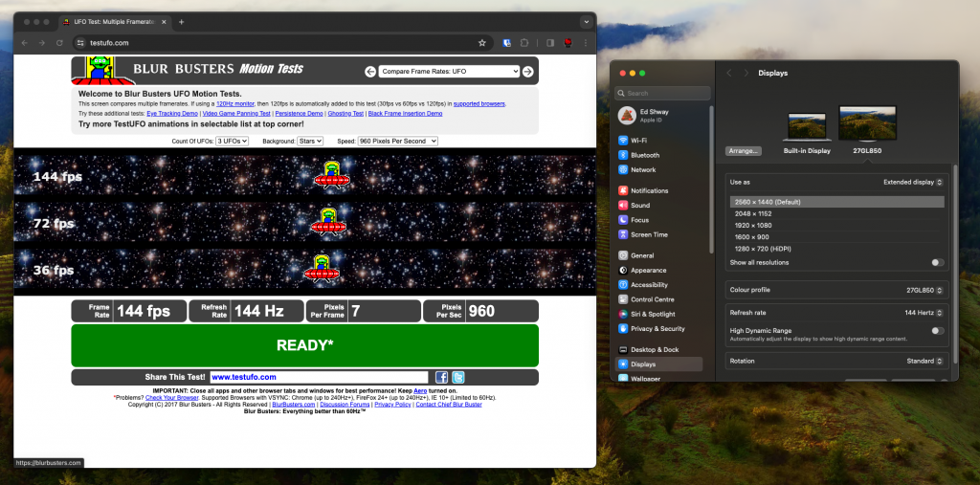Open the Use as Extended display dropdown
The image size is (980, 485).
(x=913, y=182)
